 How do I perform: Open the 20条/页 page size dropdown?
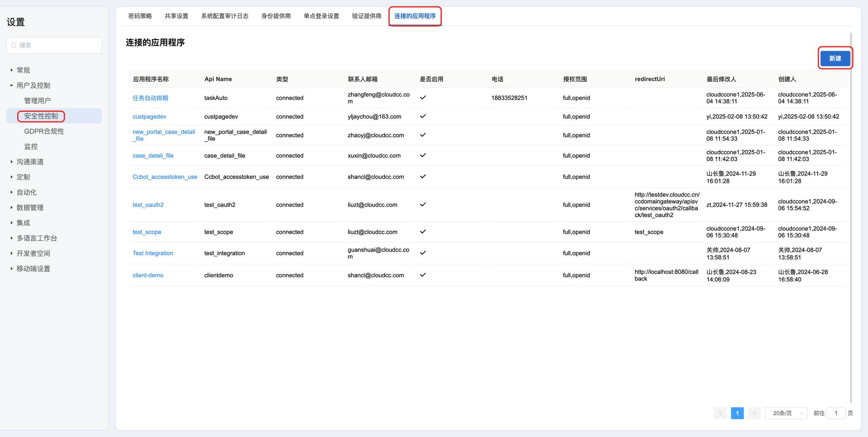(x=786, y=413)
